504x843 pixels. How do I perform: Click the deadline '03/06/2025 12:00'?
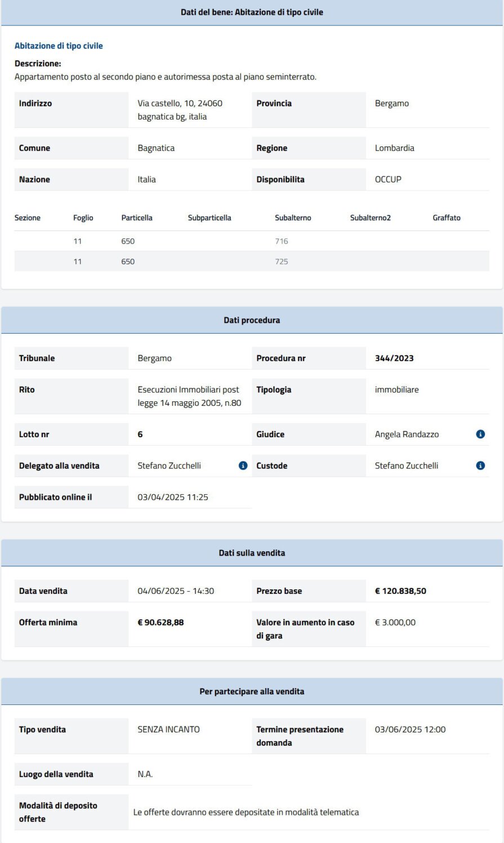411,730
